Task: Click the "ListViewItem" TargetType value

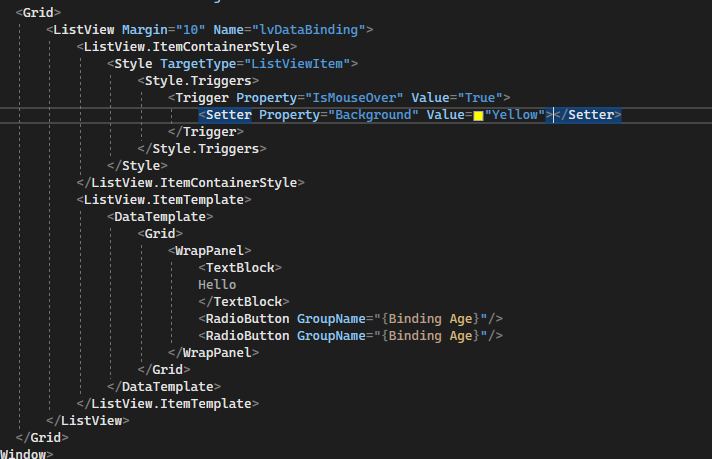Action: [297, 64]
